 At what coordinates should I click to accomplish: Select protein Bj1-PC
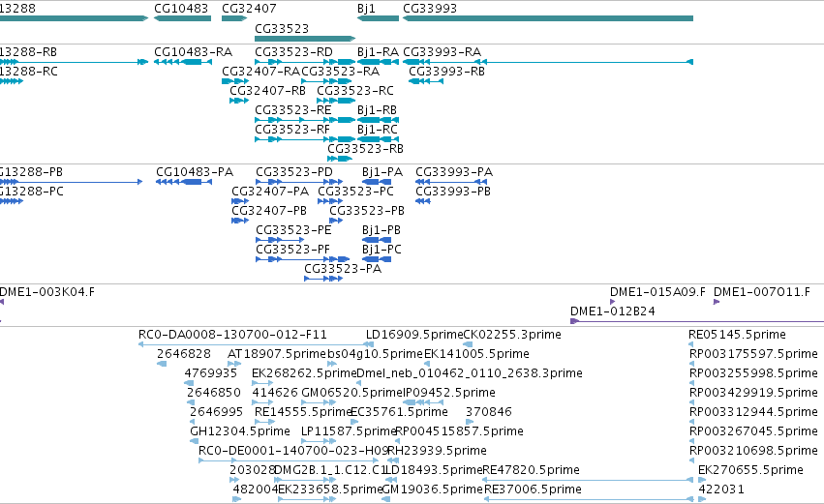pyautogui.click(x=377, y=260)
